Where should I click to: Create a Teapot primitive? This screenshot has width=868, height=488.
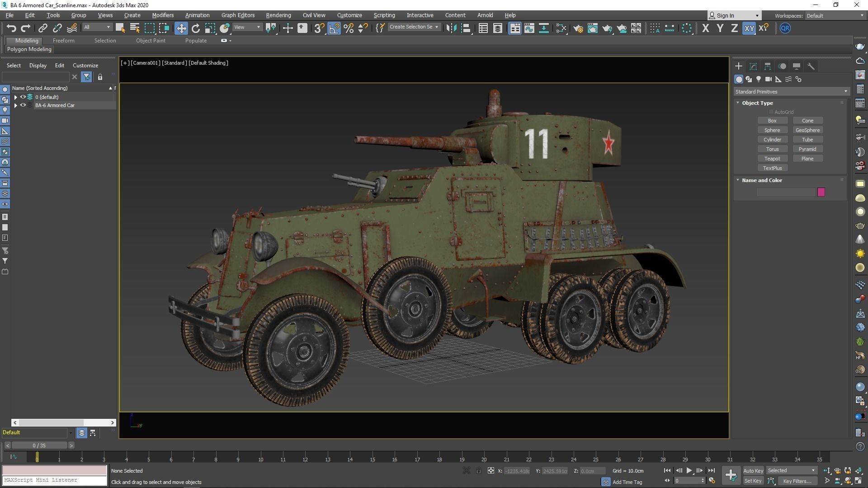(772, 159)
